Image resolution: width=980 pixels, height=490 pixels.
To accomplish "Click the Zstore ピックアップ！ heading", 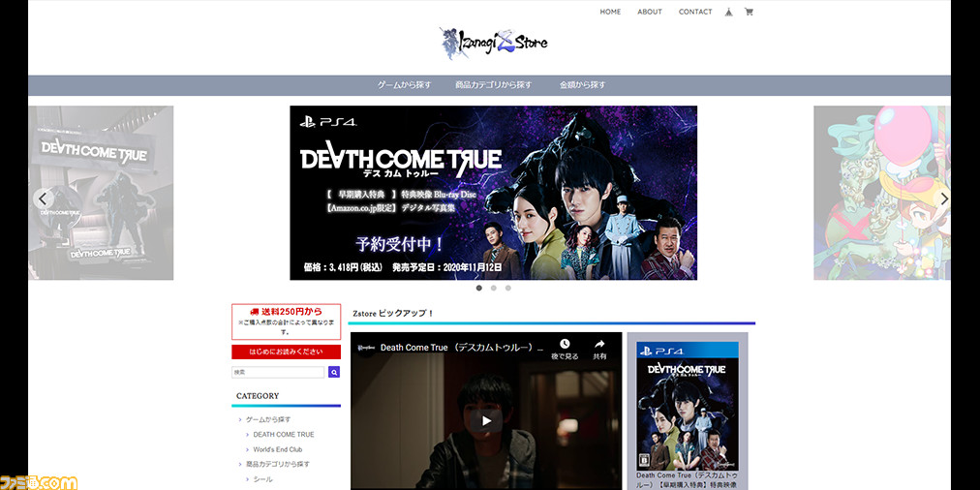I will (x=393, y=313).
